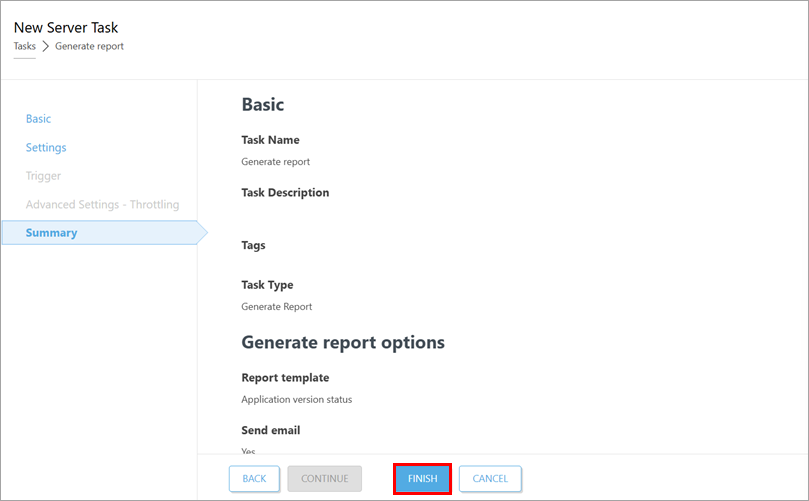Image resolution: width=809 pixels, height=501 pixels.
Task: Click the Application version status template value
Action: (x=296, y=399)
